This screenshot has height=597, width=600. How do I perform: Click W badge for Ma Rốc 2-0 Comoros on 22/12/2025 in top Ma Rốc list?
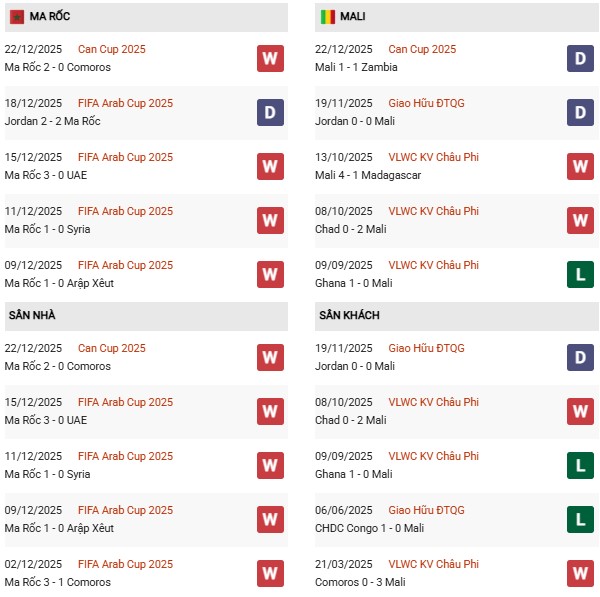[270, 59]
